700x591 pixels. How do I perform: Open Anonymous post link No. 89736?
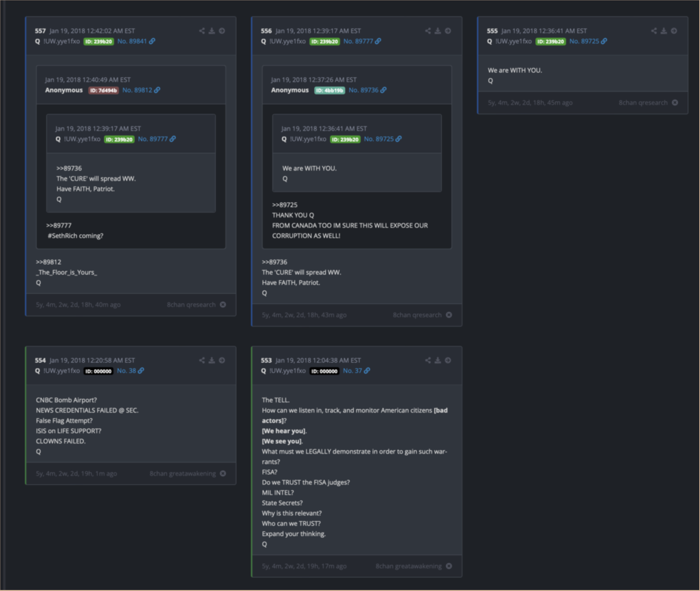coord(363,90)
